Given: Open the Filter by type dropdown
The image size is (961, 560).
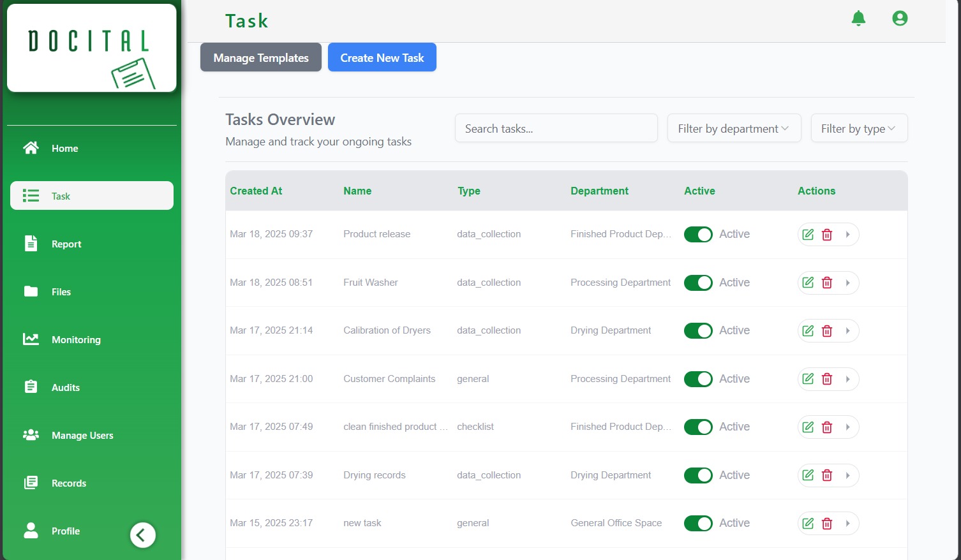Looking at the screenshot, I should coord(859,128).
